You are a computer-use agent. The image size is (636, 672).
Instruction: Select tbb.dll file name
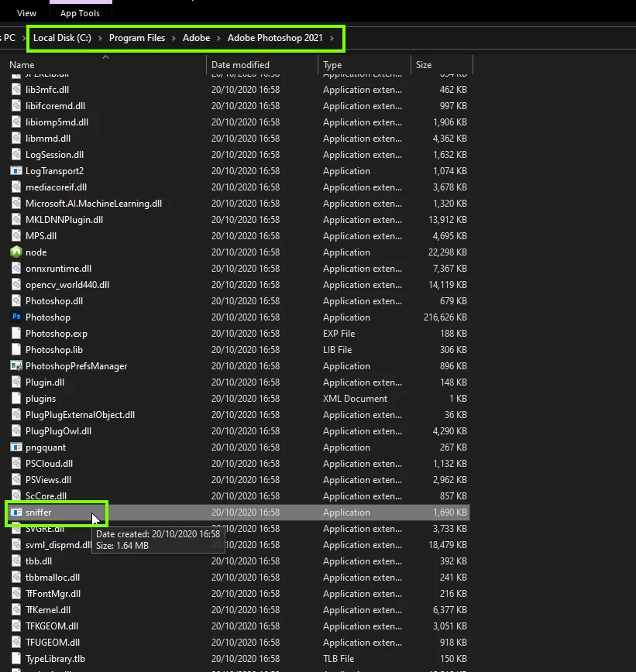39,561
